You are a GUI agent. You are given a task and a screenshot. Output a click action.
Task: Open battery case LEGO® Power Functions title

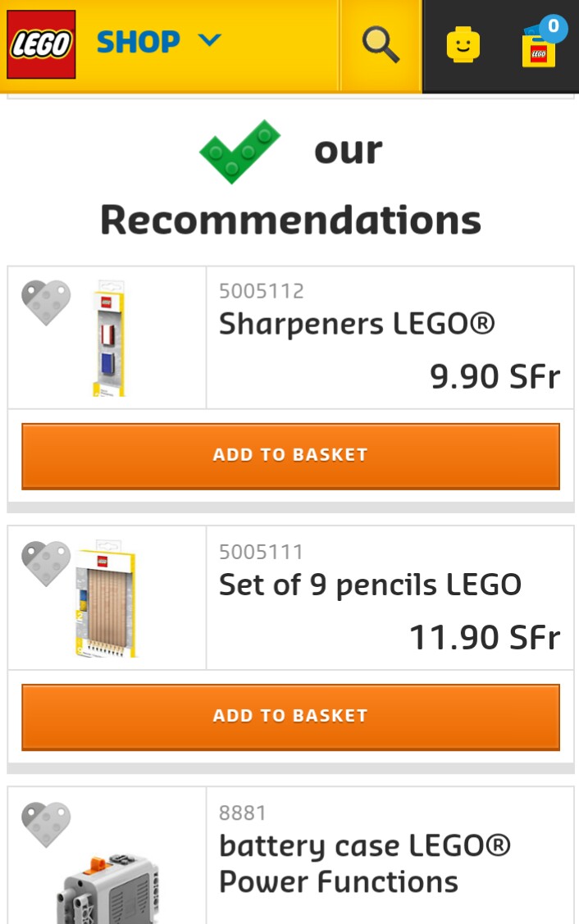click(x=364, y=863)
